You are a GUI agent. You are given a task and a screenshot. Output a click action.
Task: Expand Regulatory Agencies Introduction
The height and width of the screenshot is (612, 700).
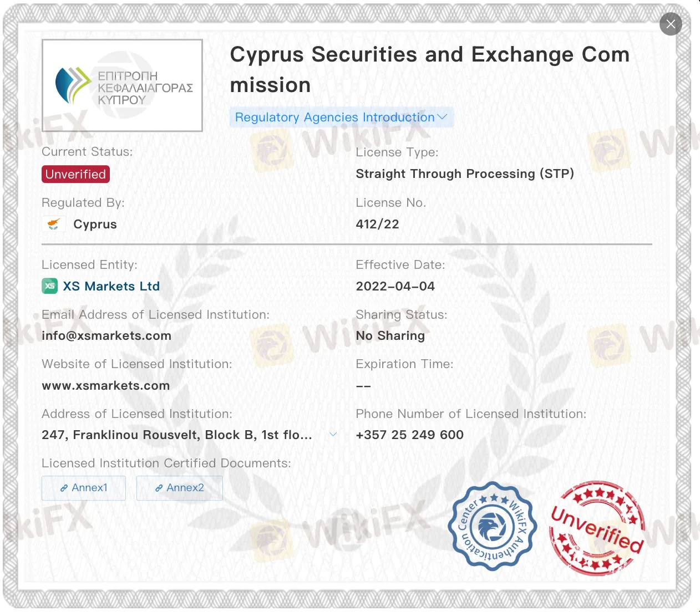point(341,117)
